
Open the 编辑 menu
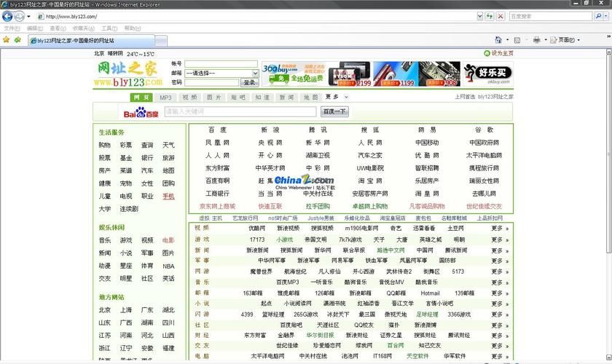click(x=35, y=28)
